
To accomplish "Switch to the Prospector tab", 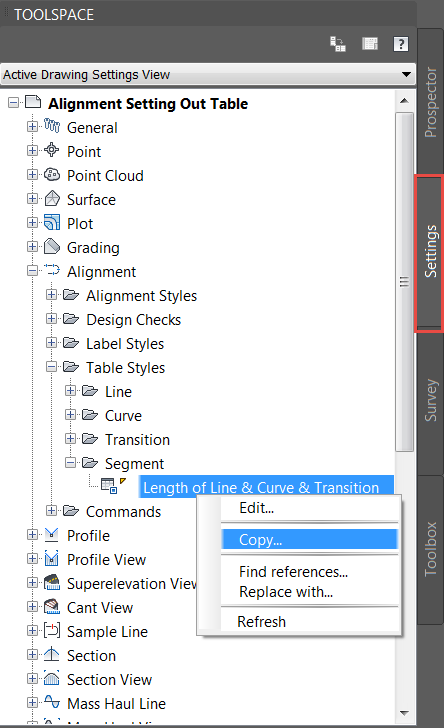I will (x=431, y=103).
